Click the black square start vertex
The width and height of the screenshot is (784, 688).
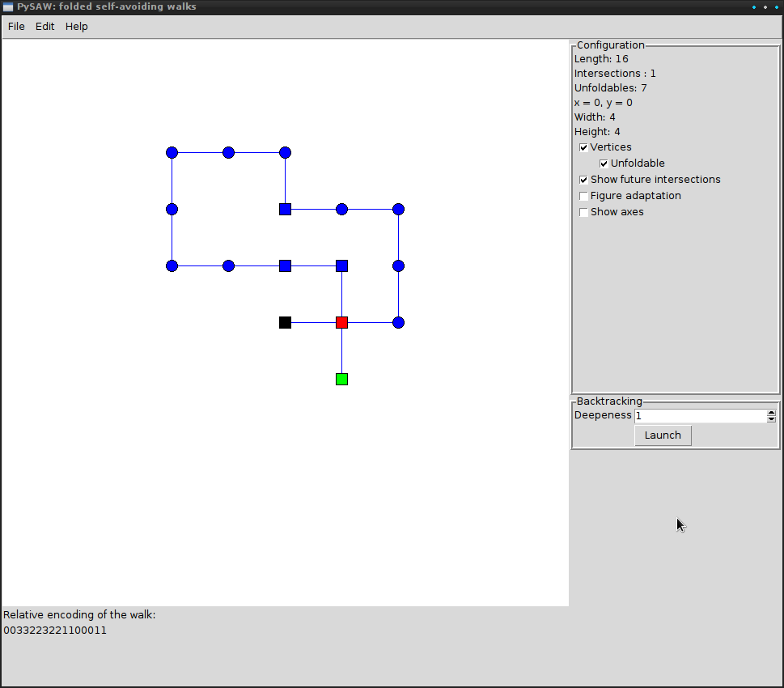click(285, 322)
